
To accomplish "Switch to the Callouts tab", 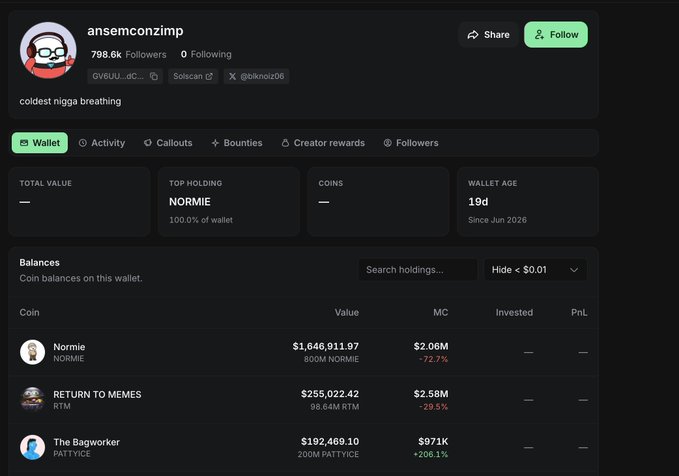I will (168, 143).
